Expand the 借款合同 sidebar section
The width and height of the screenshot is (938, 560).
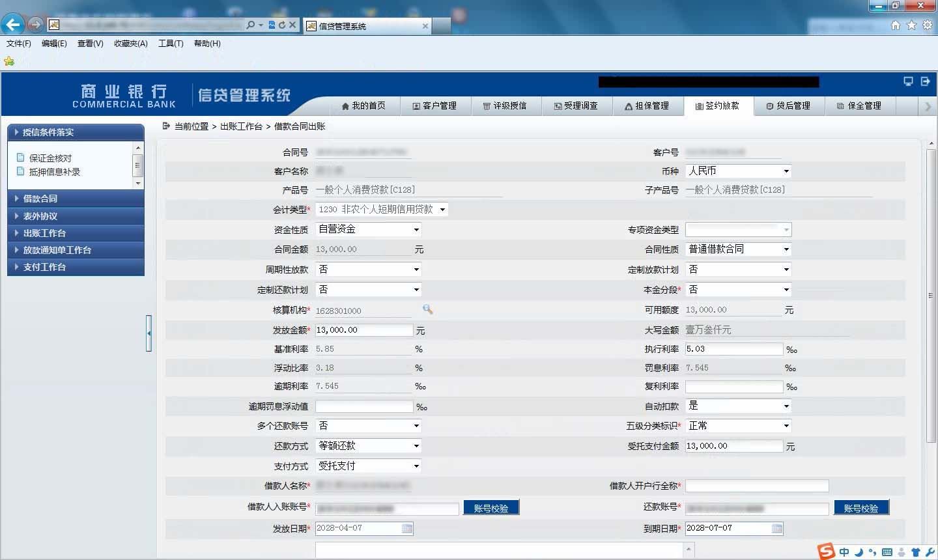click(x=76, y=199)
